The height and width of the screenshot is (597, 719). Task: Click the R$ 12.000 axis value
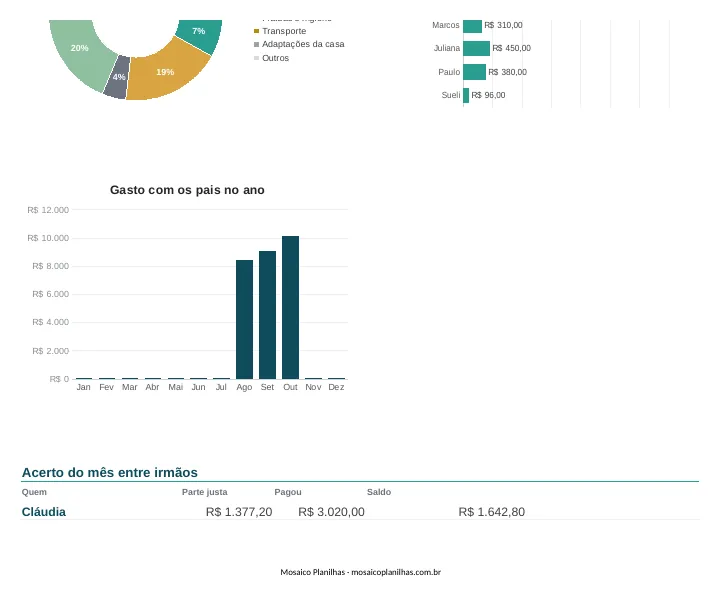click(x=48, y=210)
